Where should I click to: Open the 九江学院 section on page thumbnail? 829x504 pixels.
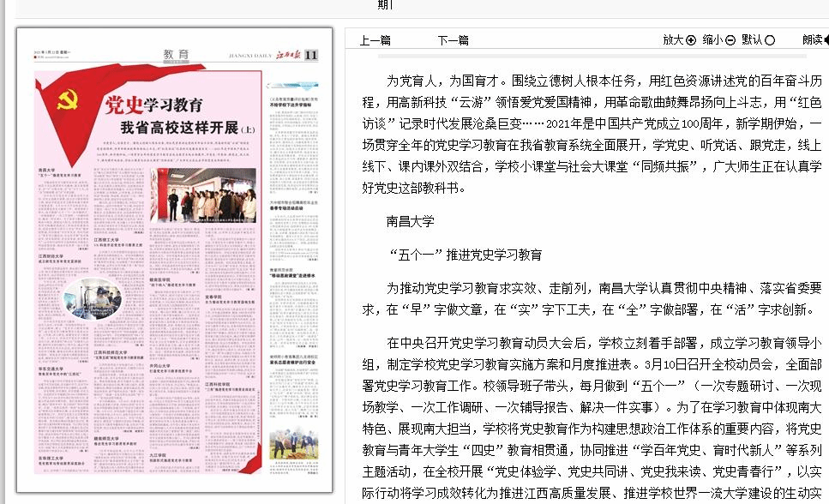pyautogui.click(x=159, y=455)
